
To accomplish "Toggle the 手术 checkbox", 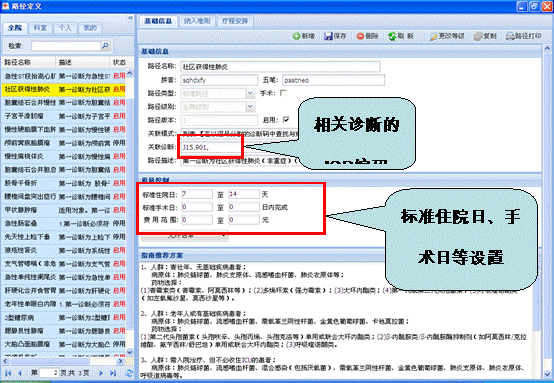I will pyautogui.click(x=283, y=93).
